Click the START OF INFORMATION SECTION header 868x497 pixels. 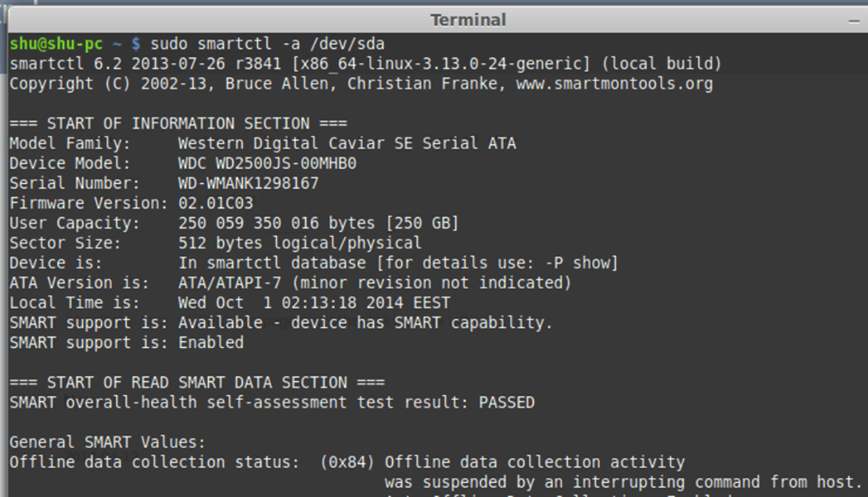click(x=178, y=123)
